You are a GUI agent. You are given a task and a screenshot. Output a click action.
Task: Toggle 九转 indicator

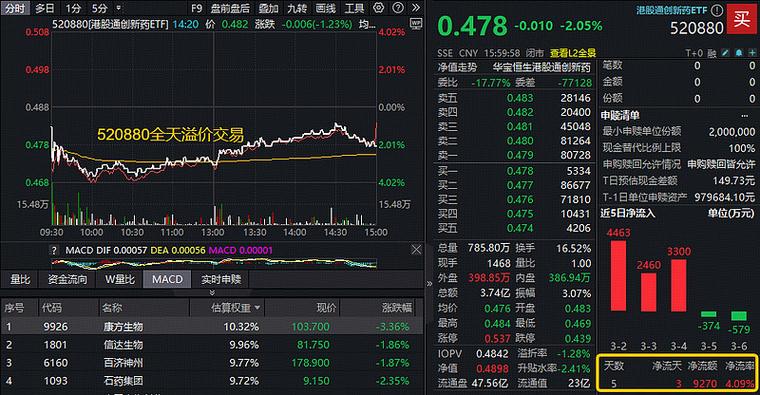pos(297,8)
